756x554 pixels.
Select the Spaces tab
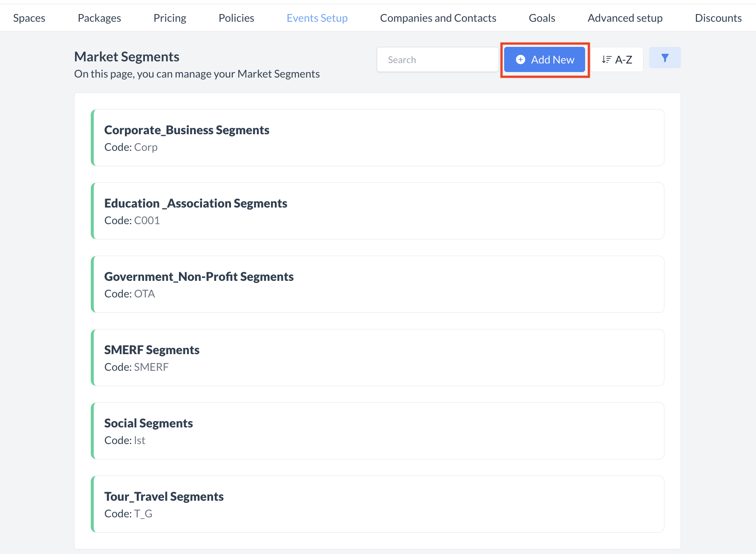tap(29, 18)
